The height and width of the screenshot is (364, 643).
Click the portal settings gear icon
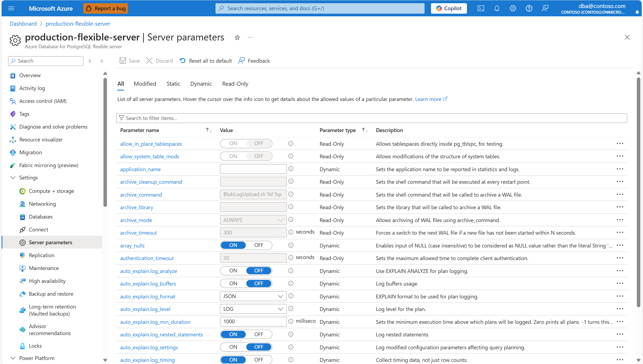tap(513, 8)
